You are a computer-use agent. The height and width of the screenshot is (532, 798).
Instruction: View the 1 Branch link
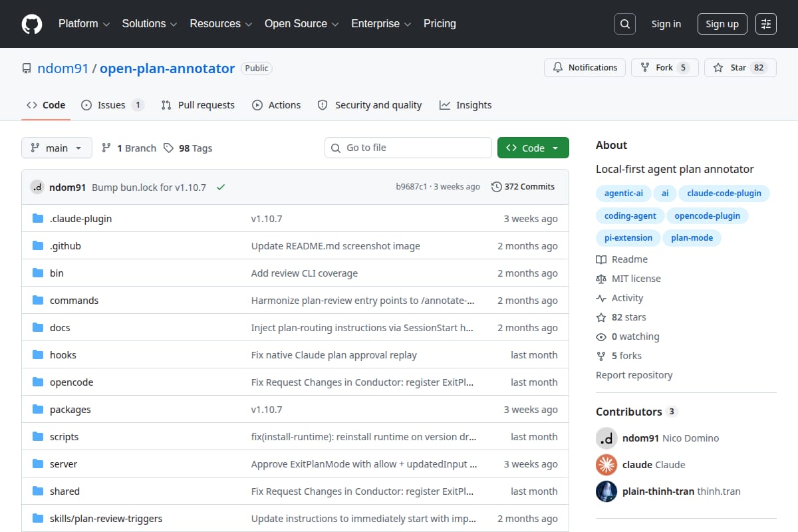(x=129, y=148)
